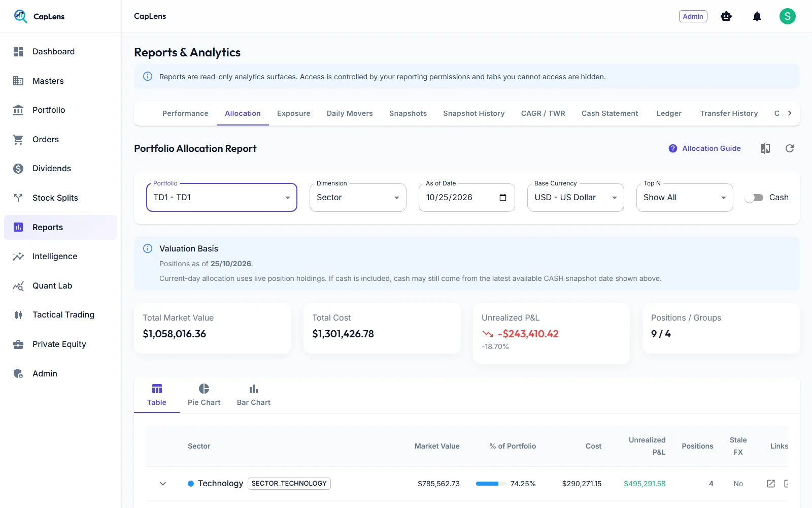Open Reports in the sidebar

(60, 227)
